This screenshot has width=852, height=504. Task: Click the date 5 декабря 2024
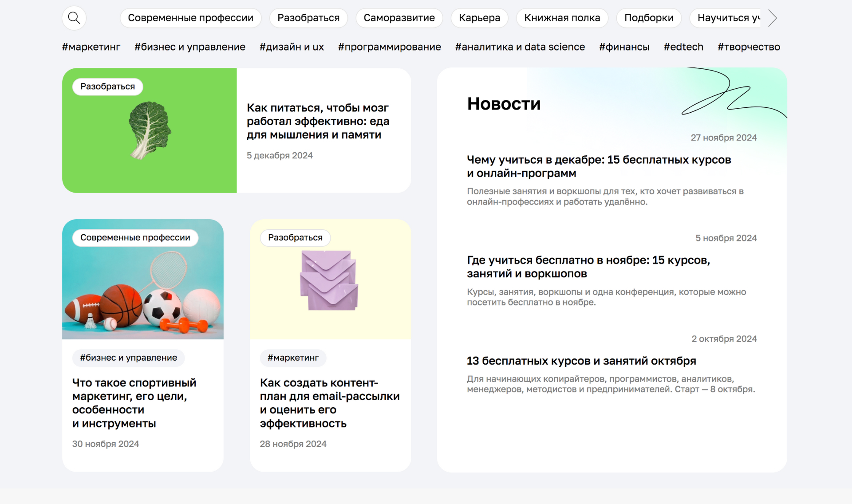pos(280,156)
